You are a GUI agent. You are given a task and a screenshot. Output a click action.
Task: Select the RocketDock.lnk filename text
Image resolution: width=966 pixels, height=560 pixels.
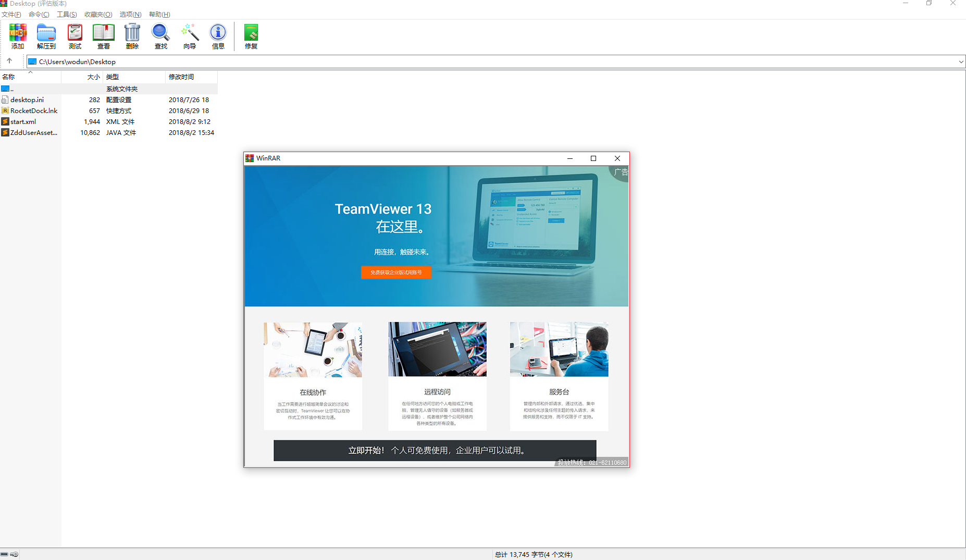(x=34, y=110)
